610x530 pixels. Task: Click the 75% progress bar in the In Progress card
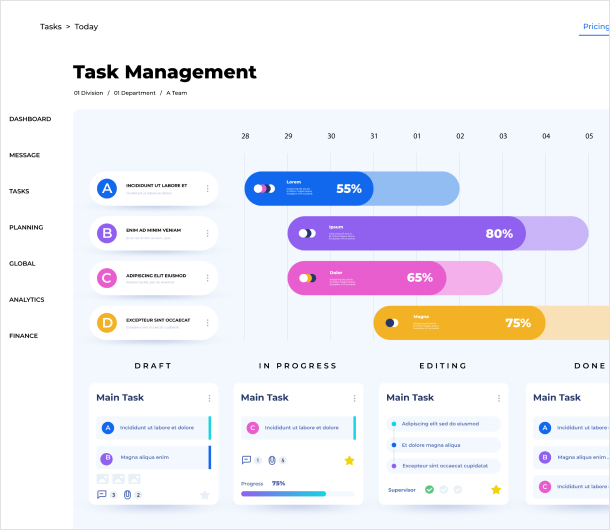pos(297,494)
